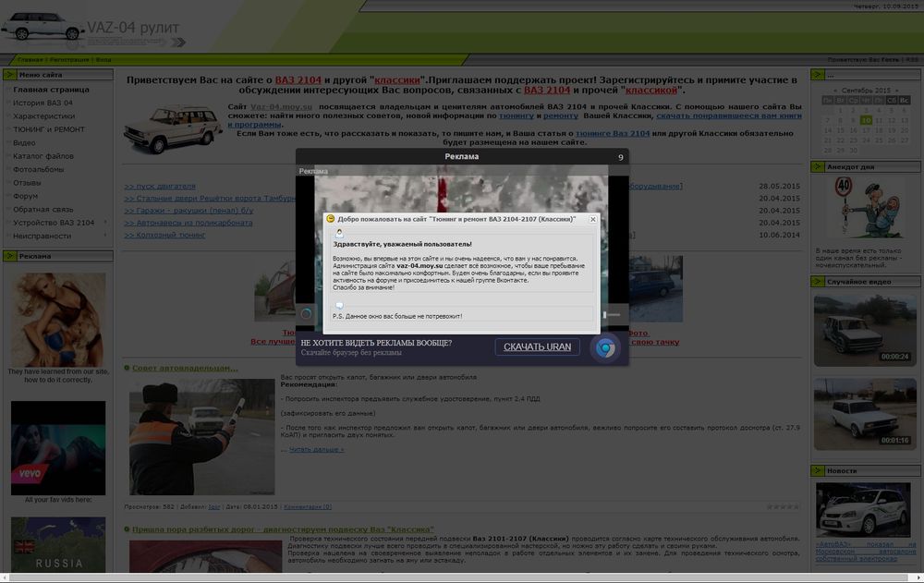Click the green bullet before Пришла пора разбитых дорог
Screen dimensions: 924x583
(127, 529)
